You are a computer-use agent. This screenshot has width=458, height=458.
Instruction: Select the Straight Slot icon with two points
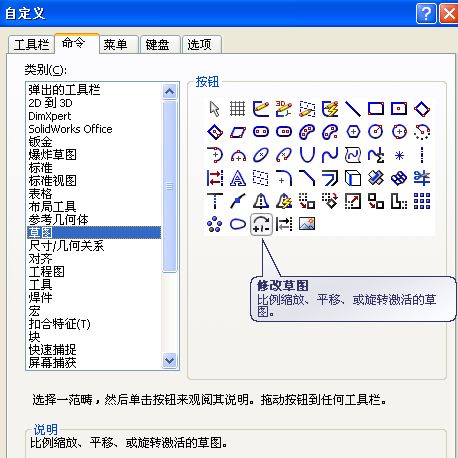pos(261,132)
